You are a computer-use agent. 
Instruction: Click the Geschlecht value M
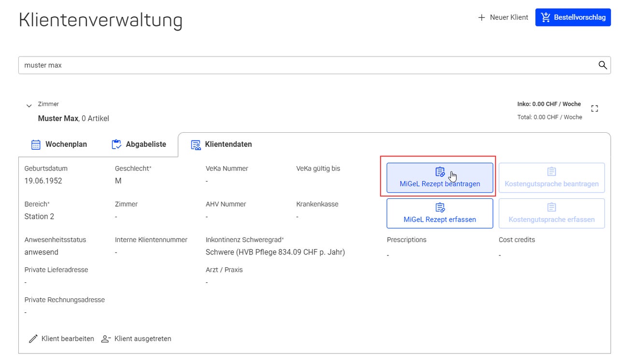tap(118, 181)
